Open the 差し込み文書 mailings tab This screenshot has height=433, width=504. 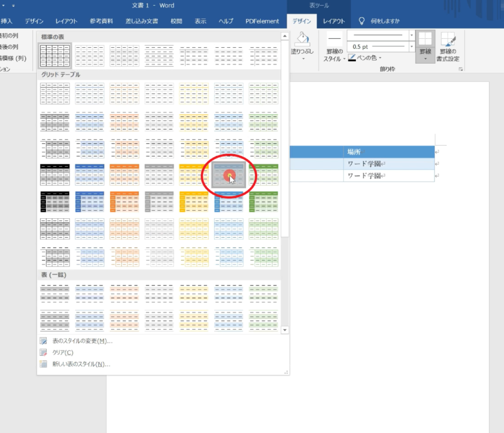[x=142, y=21]
